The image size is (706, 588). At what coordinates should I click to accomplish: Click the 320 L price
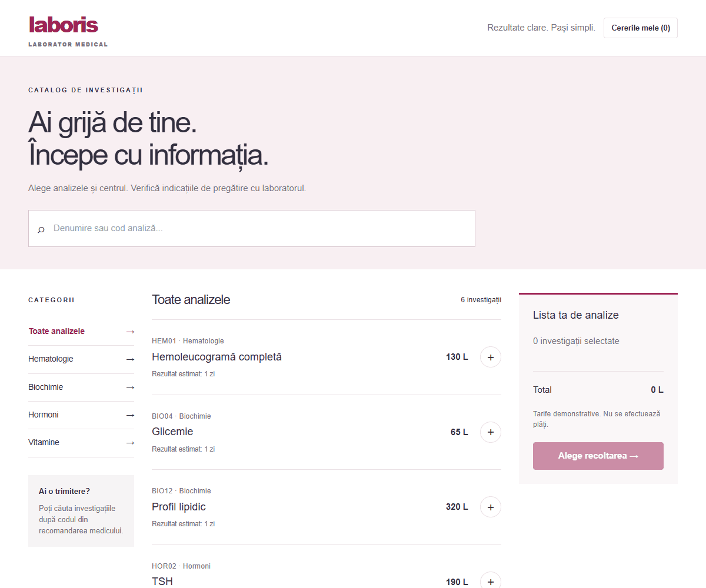457,507
